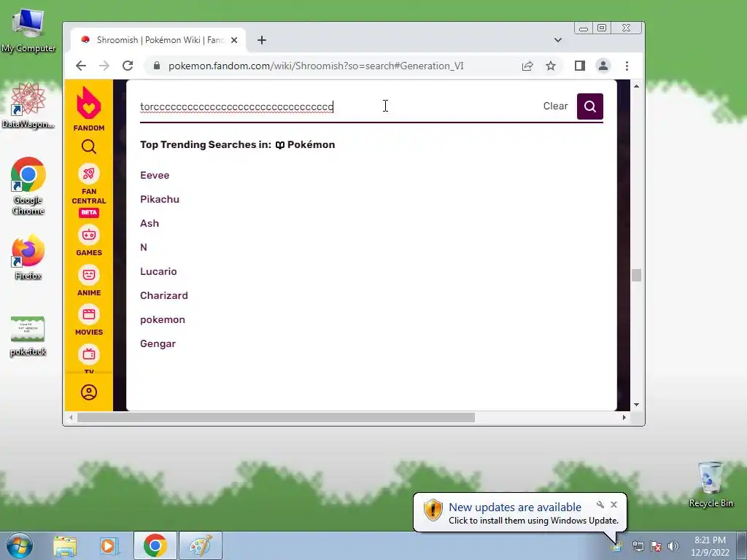Open sidebar search magnifier icon
This screenshot has height=560, width=747.
point(88,147)
